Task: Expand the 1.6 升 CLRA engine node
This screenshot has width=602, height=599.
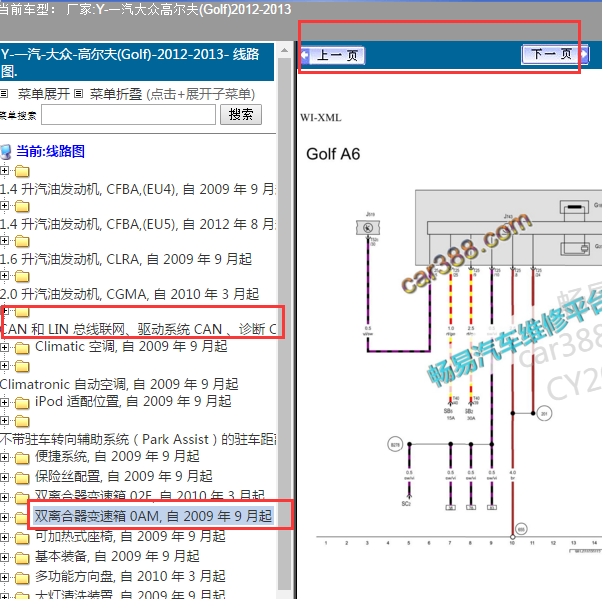Action: click(4, 241)
